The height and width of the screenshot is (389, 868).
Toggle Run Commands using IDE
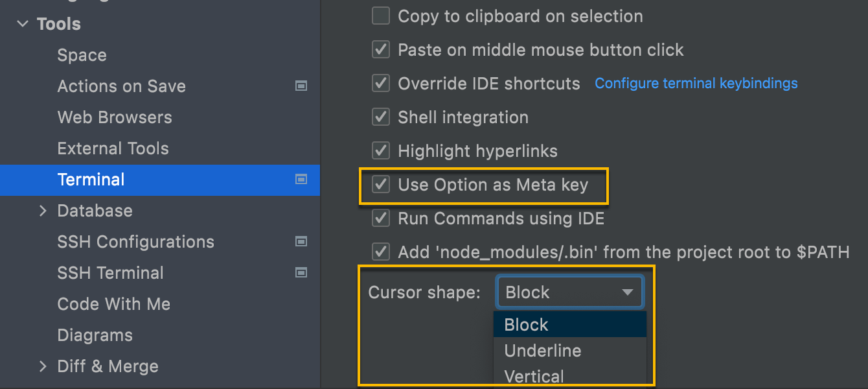coord(381,218)
